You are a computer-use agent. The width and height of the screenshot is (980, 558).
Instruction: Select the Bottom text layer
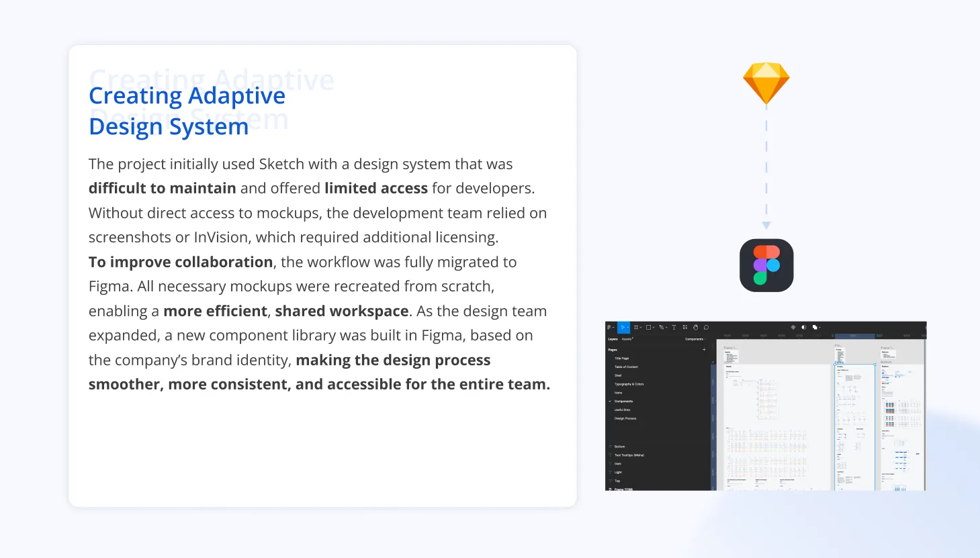point(619,447)
